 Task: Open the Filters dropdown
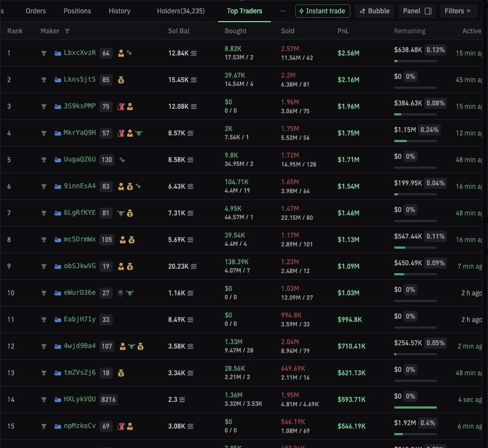click(459, 11)
